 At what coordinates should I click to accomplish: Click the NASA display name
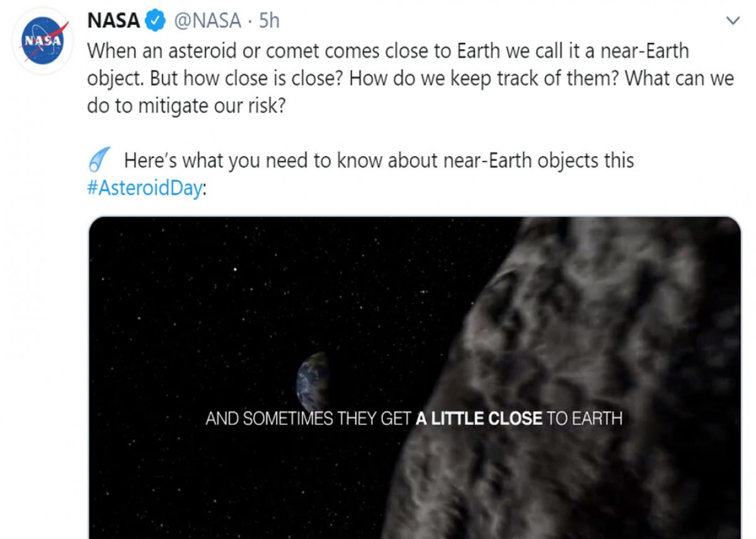(113, 21)
